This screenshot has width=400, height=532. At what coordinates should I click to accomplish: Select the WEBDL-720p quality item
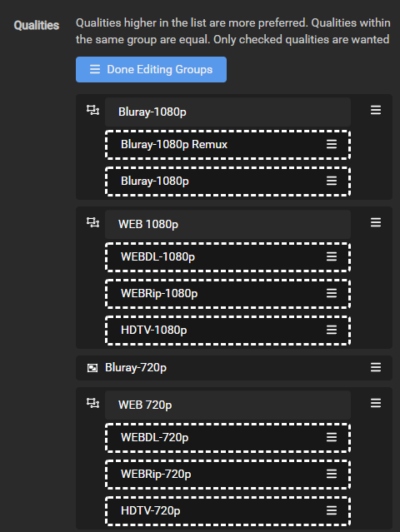click(227, 437)
